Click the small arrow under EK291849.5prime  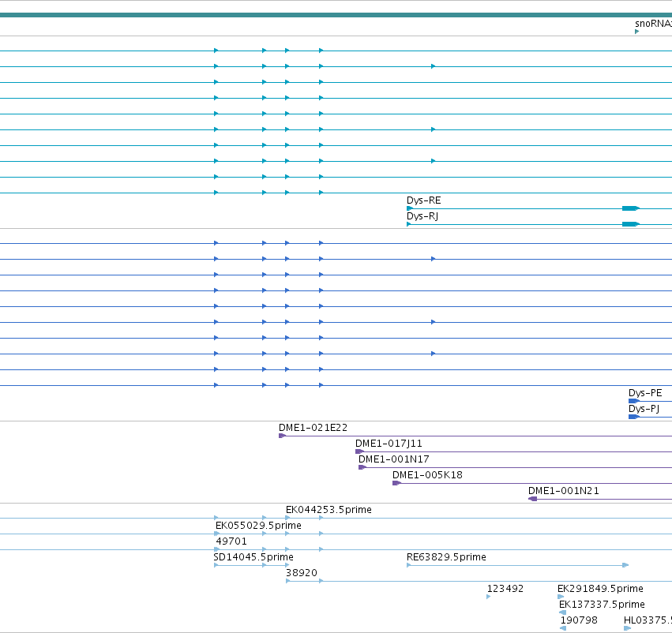561,597
